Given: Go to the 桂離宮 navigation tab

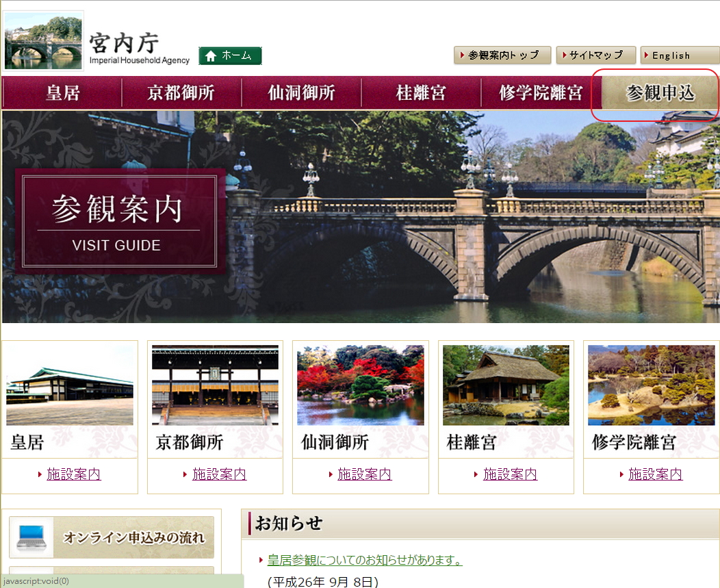Looking at the screenshot, I should coord(421,93).
